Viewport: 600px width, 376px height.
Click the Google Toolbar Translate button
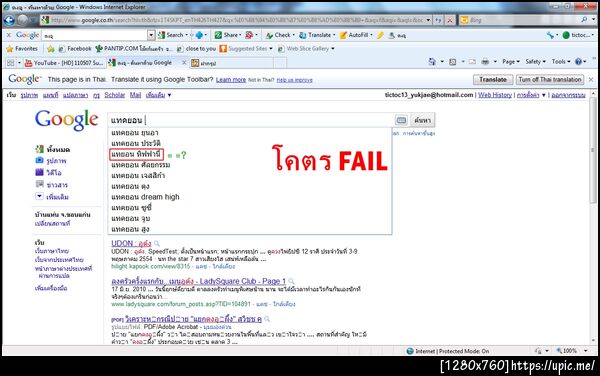[316, 35]
